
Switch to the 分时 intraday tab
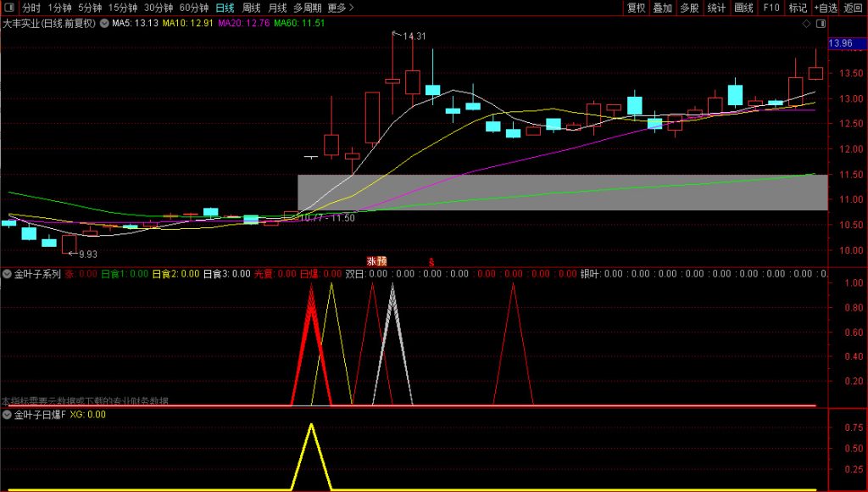(31, 8)
